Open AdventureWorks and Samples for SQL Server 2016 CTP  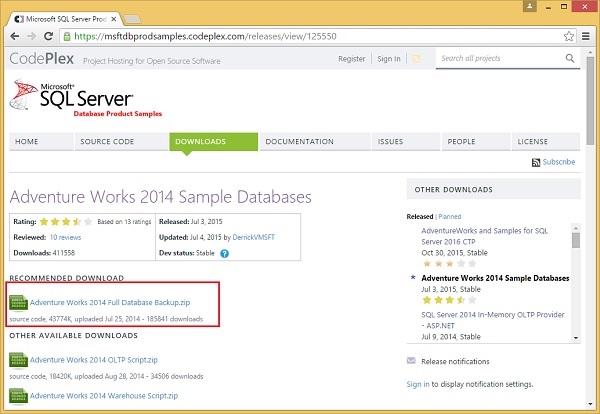click(x=485, y=236)
